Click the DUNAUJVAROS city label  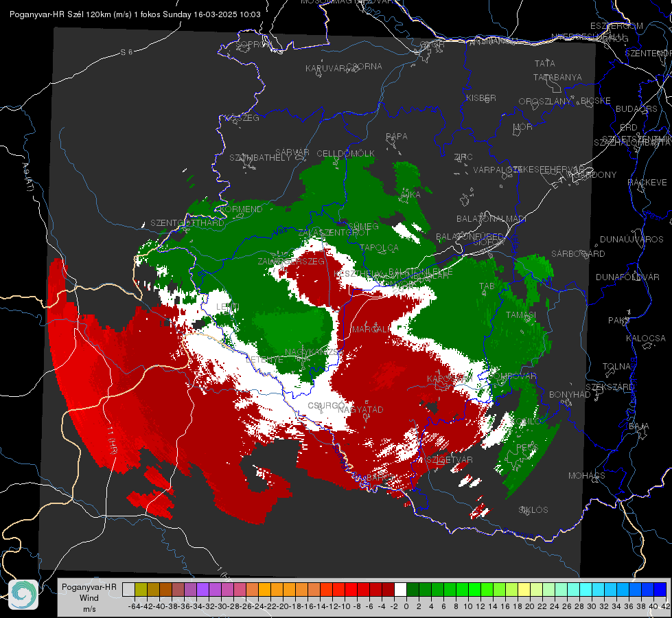pos(632,240)
